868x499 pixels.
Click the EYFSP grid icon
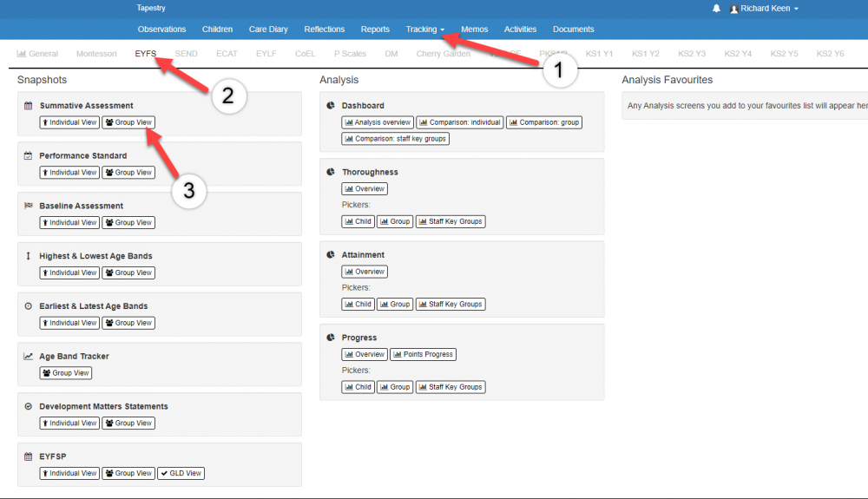coord(28,456)
